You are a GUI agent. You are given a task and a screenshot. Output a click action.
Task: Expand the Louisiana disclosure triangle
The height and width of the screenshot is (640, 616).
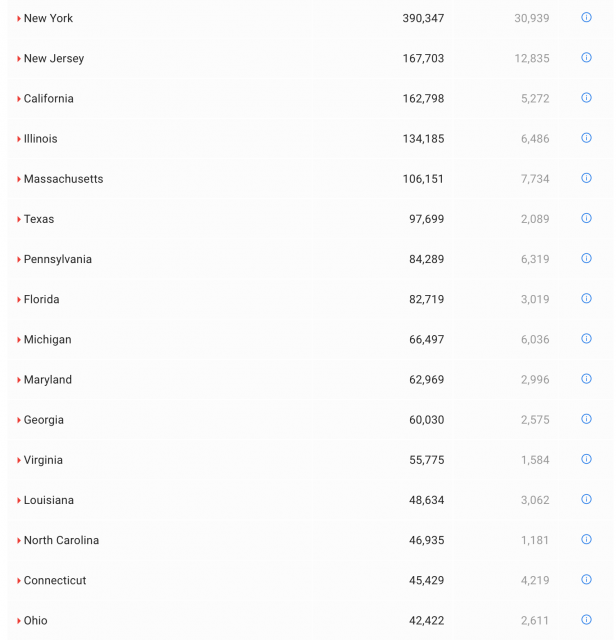pyautogui.click(x=19, y=500)
